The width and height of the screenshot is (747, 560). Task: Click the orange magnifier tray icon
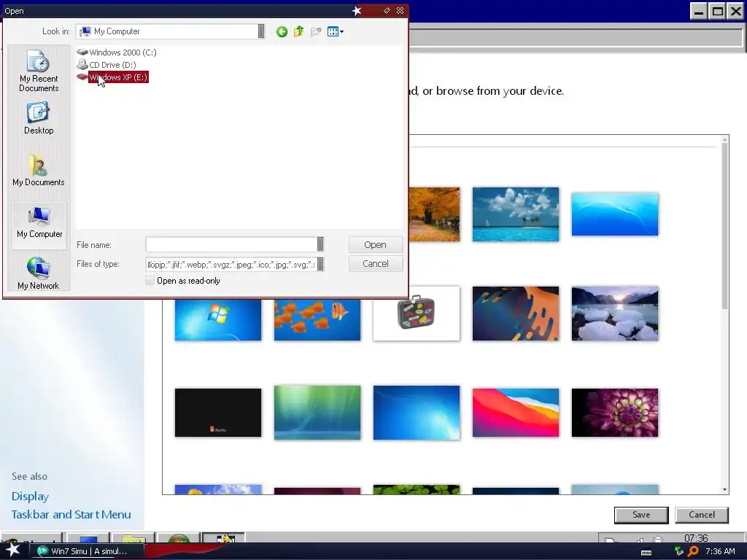click(693, 551)
